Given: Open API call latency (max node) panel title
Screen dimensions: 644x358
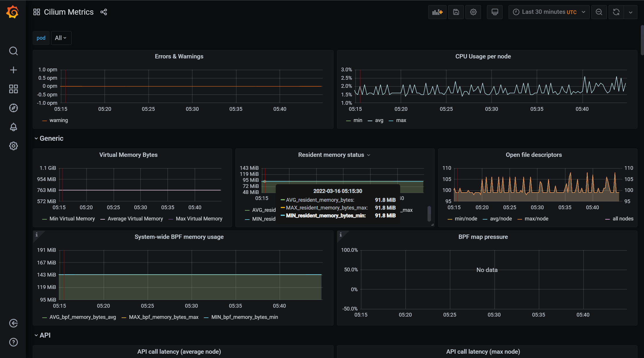Looking at the screenshot, I should (x=483, y=352).
